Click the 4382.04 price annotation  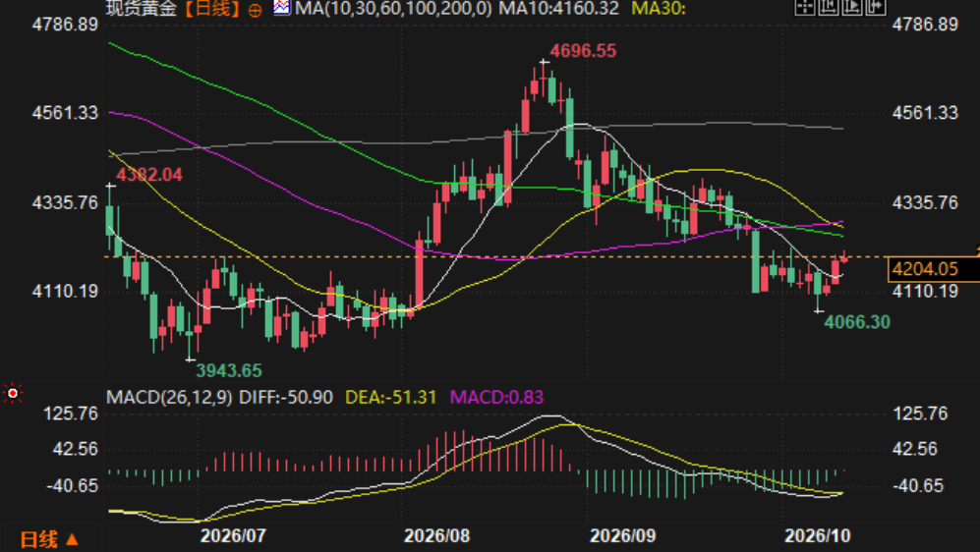149,174
